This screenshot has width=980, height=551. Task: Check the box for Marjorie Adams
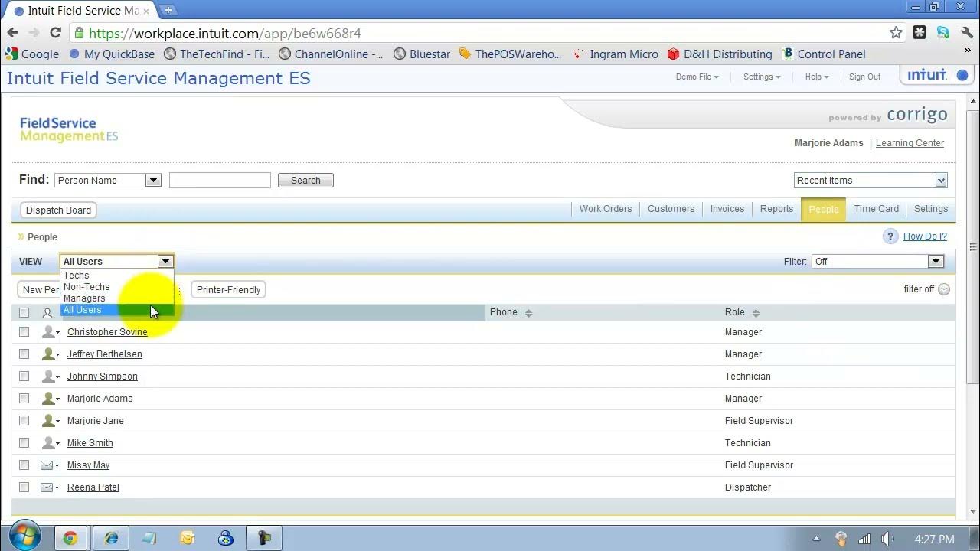click(24, 399)
